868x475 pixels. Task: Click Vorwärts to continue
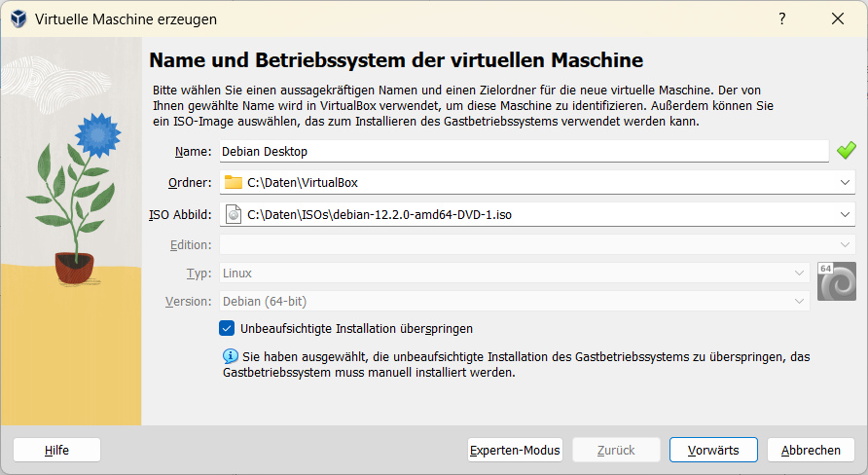713,450
